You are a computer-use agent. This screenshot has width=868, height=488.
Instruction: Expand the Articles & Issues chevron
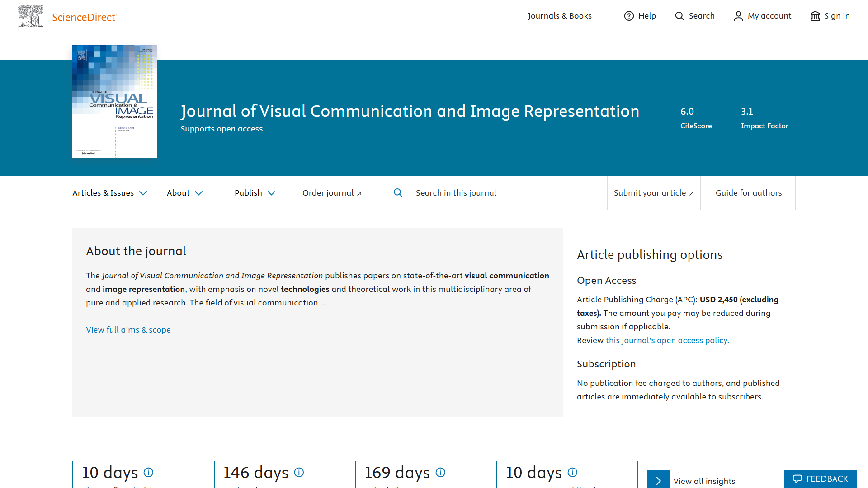[x=143, y=193]
